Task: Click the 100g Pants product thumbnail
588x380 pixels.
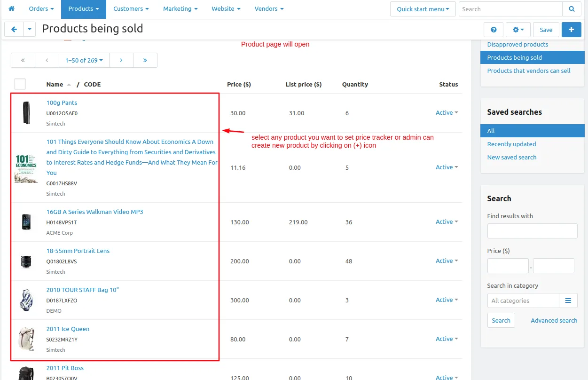Action: pos(26,113)
